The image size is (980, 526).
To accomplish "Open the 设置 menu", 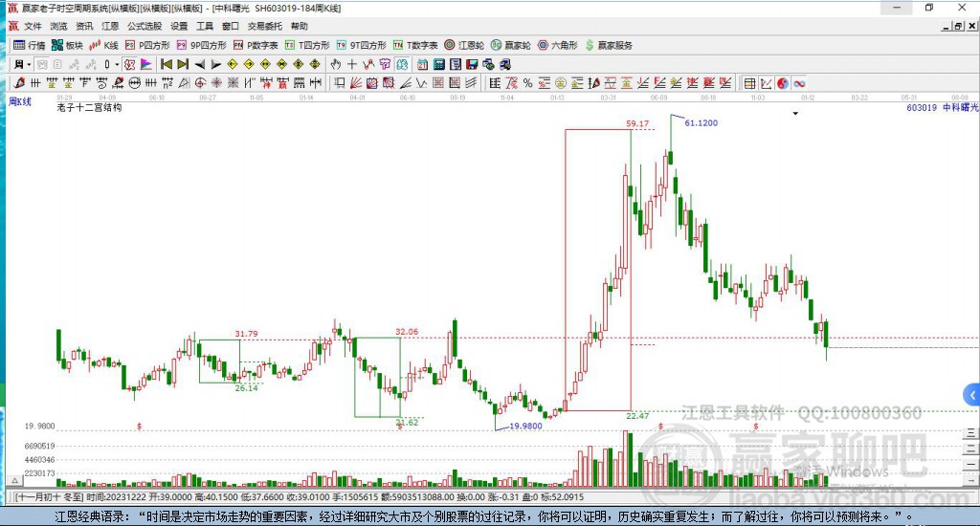I will (x=179, y=26).
